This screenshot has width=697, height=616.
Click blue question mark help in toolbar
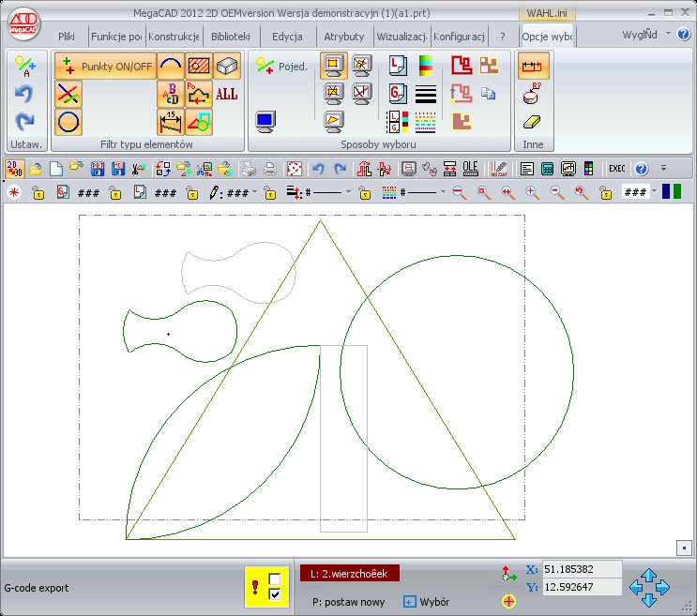(642, 169)
